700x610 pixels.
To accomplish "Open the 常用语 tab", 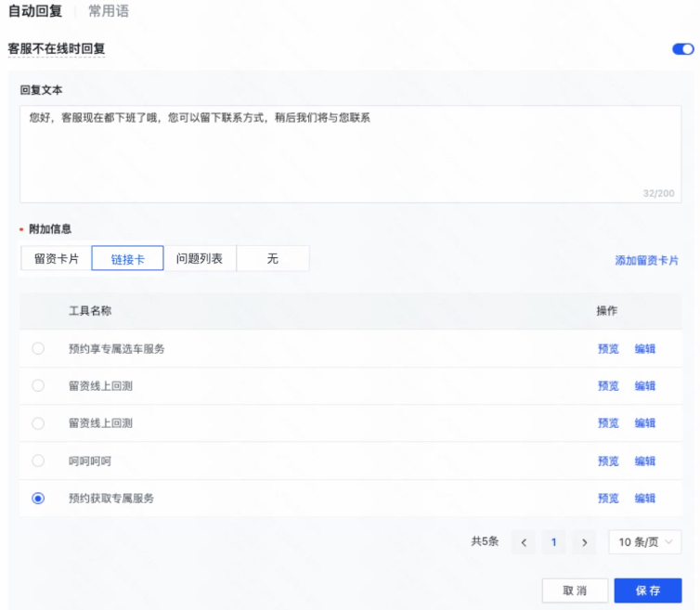I will 109,11.
